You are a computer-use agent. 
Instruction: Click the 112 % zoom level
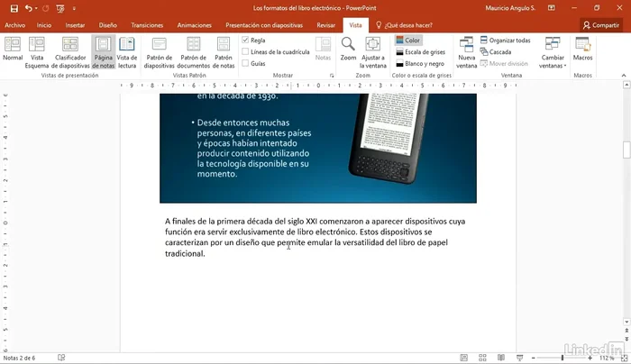[607, 358]
